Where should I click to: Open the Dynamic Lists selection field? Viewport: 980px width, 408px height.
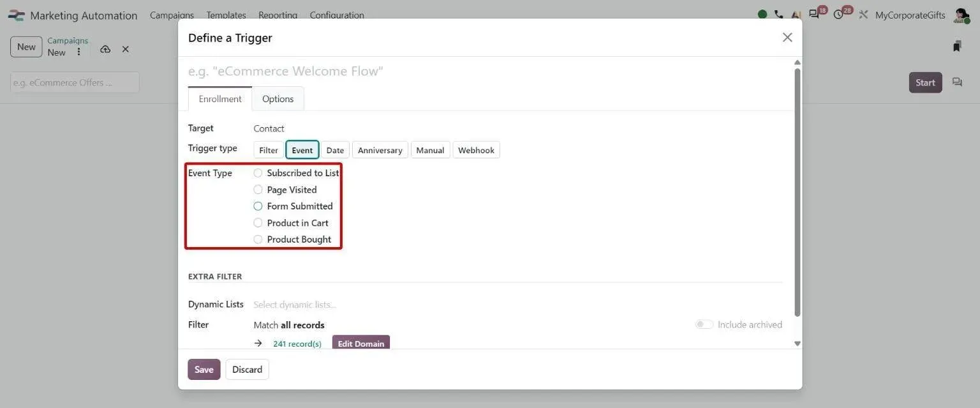[517, 305]
